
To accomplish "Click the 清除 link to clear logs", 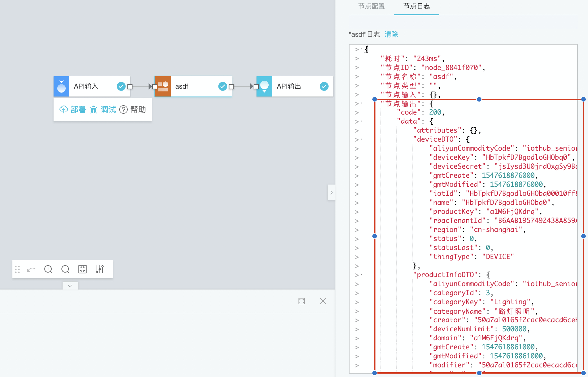I will click(x=391, y=34).
